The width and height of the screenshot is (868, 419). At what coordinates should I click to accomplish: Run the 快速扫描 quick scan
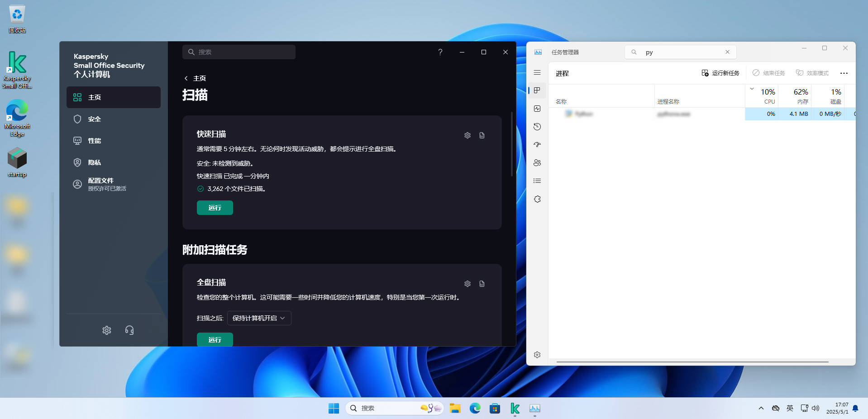point(215,208)
